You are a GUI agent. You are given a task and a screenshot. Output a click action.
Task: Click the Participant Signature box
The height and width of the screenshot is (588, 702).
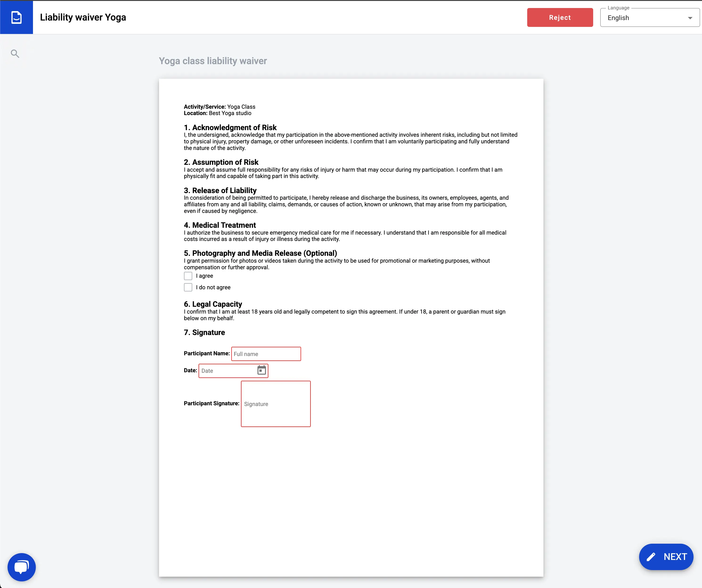pos(276,404)
